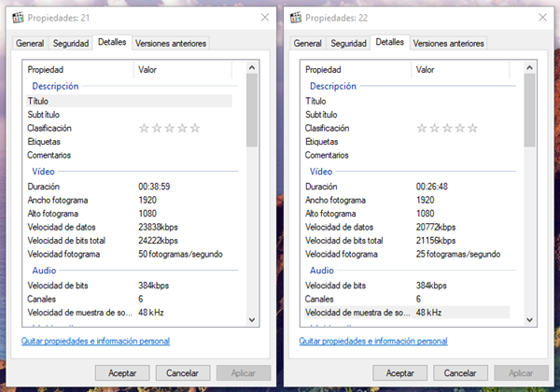Set first star rating in Propiedades: 21
The height and width of the screenshot is (392, 560).
[144, 128]
